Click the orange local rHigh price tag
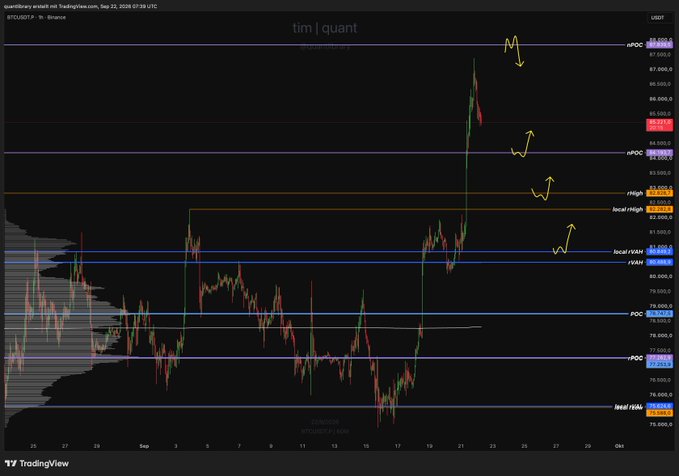 click(x=660, y=210)
